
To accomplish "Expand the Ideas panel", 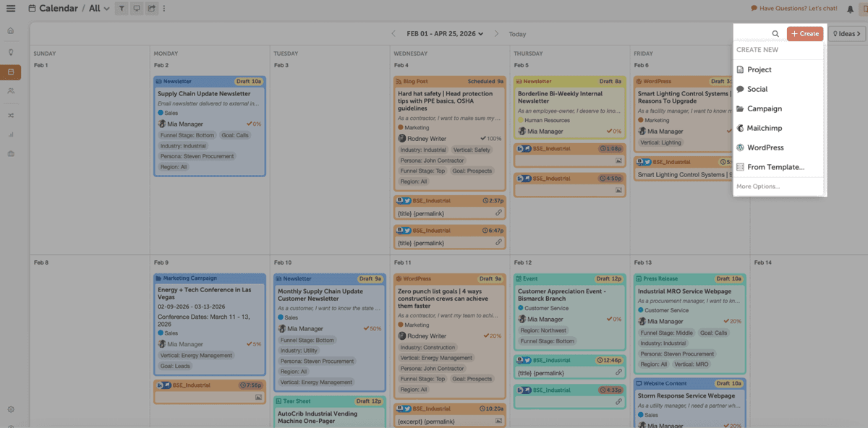I will click(x=846, y=34).
